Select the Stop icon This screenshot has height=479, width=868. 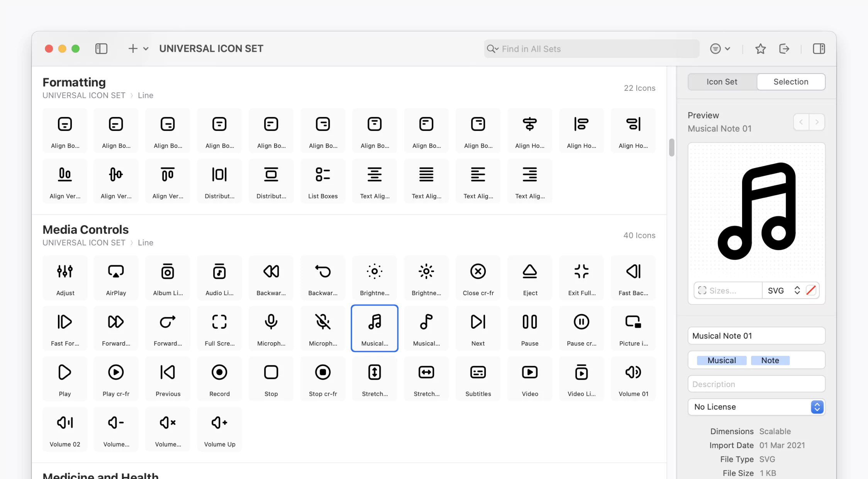(x=271, y=379)
